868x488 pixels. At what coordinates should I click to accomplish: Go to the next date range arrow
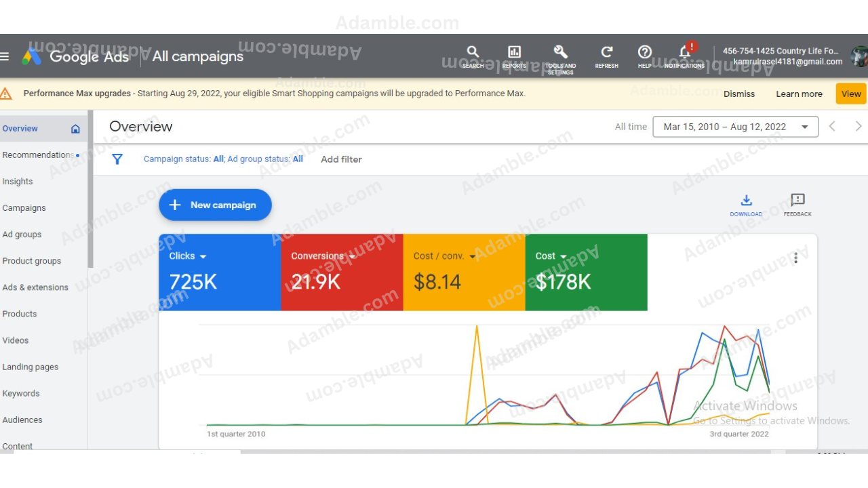[859, 127]
